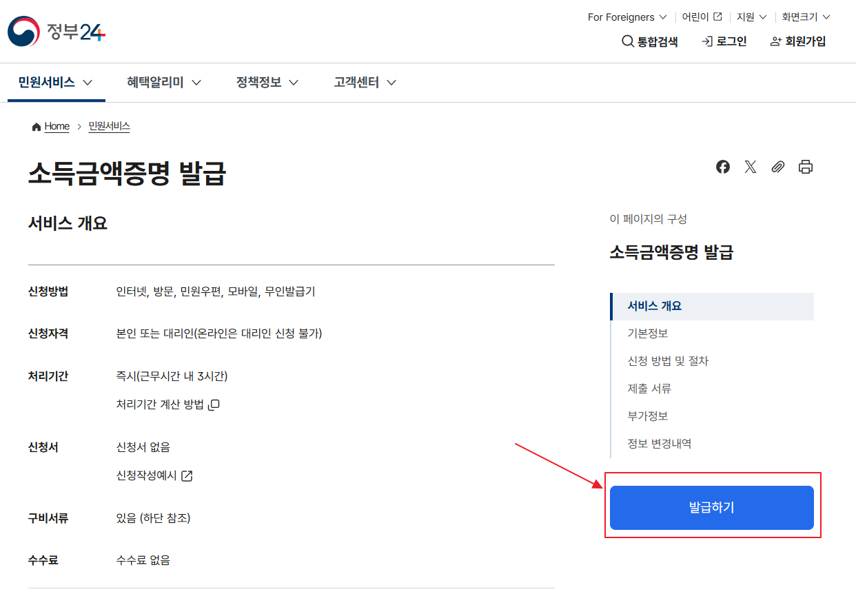Click the 소득금액증명 발급 page title

click(127, 174)
